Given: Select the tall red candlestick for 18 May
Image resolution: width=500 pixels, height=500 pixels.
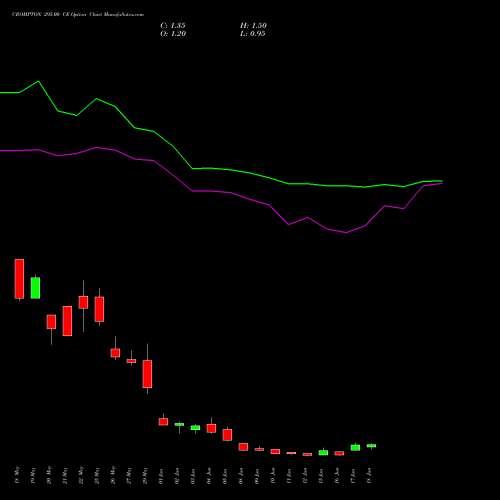Looking at the screenshot, I should 19,279.
